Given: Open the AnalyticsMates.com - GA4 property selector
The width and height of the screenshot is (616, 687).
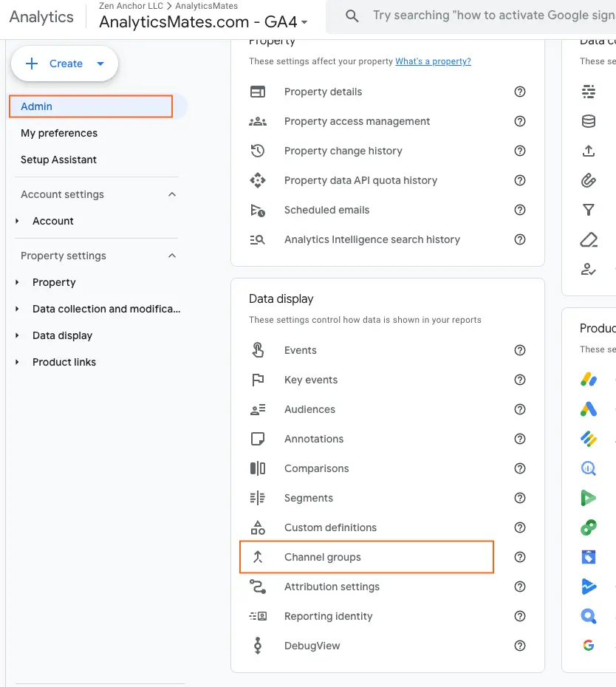Looking at the screenshot, I should tap(203, 21).
